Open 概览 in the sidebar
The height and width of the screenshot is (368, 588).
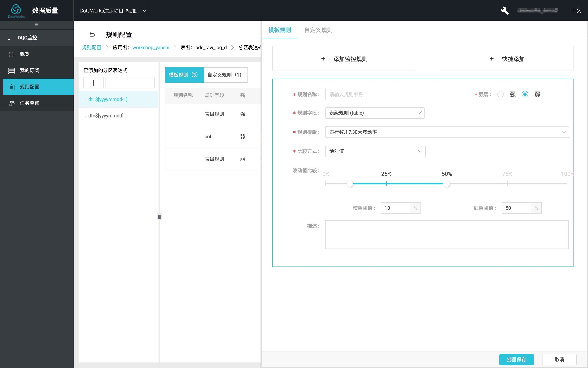(37, 54)
